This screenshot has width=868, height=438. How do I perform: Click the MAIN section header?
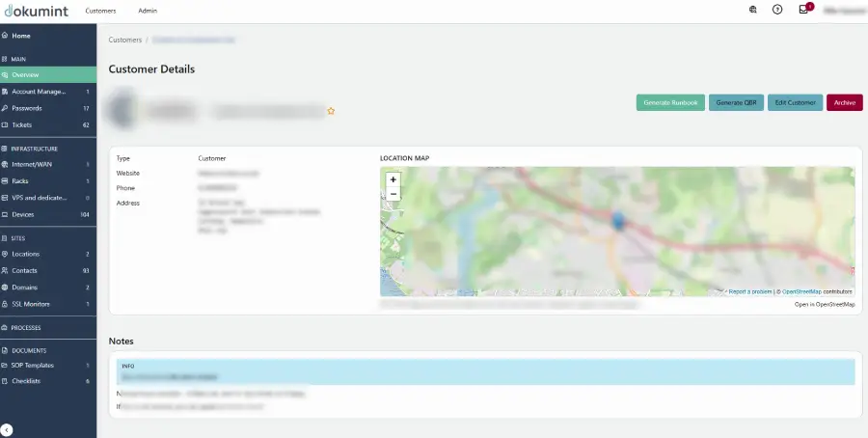18,59
